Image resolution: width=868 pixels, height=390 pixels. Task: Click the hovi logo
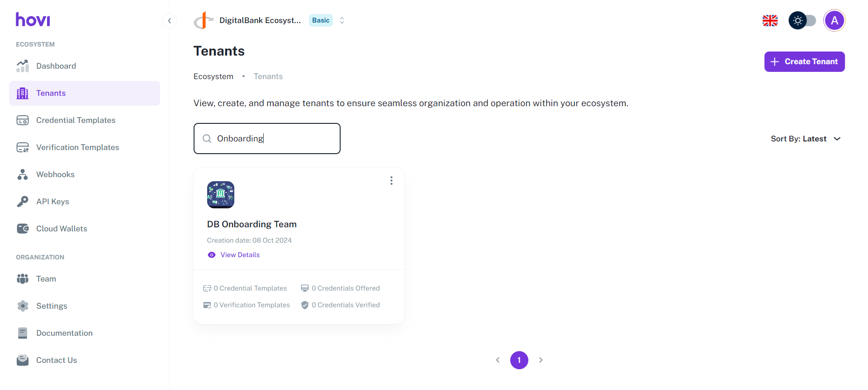[33, 20]
